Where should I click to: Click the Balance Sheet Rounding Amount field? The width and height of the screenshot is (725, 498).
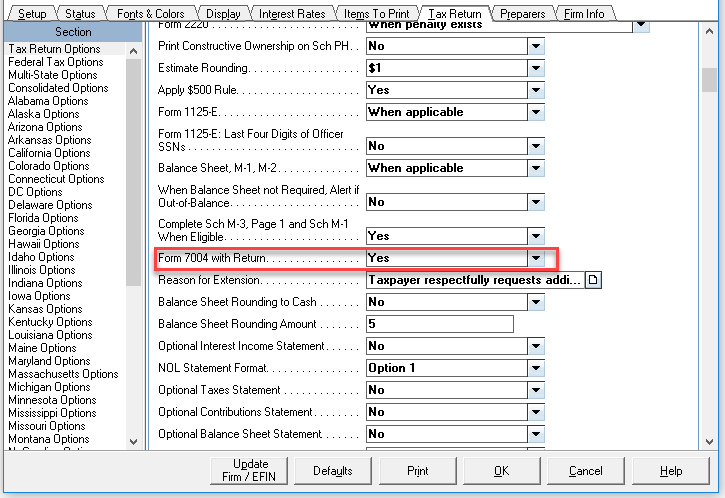[x=440, y=324]
